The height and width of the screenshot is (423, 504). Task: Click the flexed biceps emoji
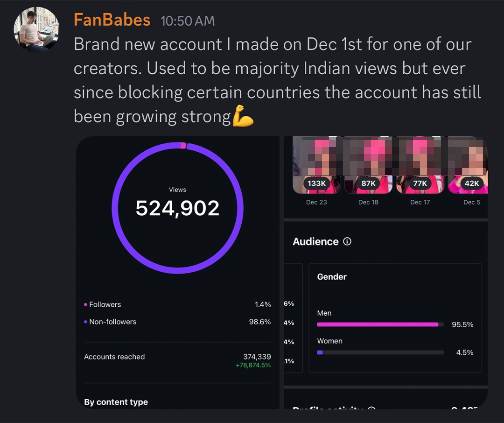tap(243, 116)
